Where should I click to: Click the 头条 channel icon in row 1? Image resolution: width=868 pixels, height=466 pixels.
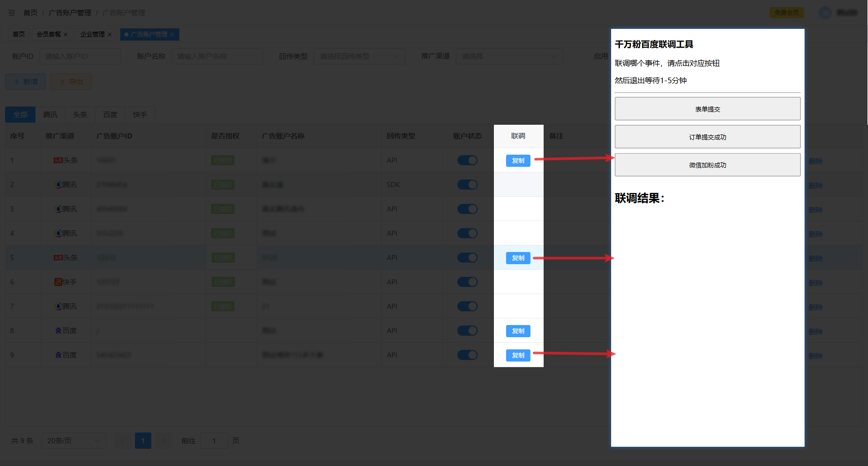(x=58, y=160)
